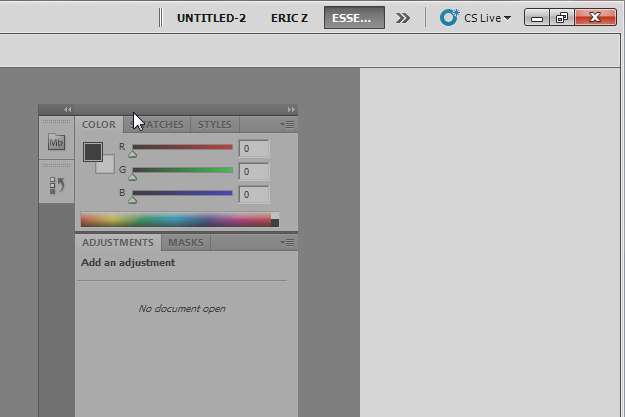Switch to the UNTITLED-2 workspace
The height and width of the screenshot is (417, 625).
point(211,18)
